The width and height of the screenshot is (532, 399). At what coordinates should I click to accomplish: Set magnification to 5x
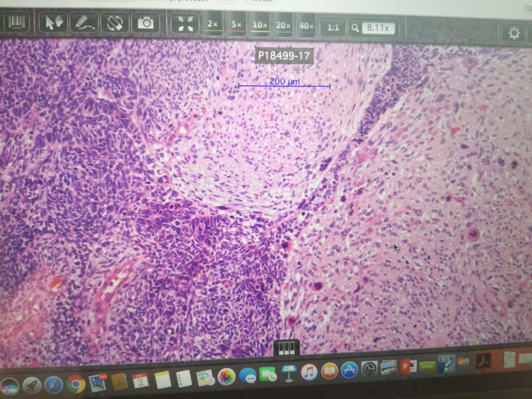click(236, 25)
